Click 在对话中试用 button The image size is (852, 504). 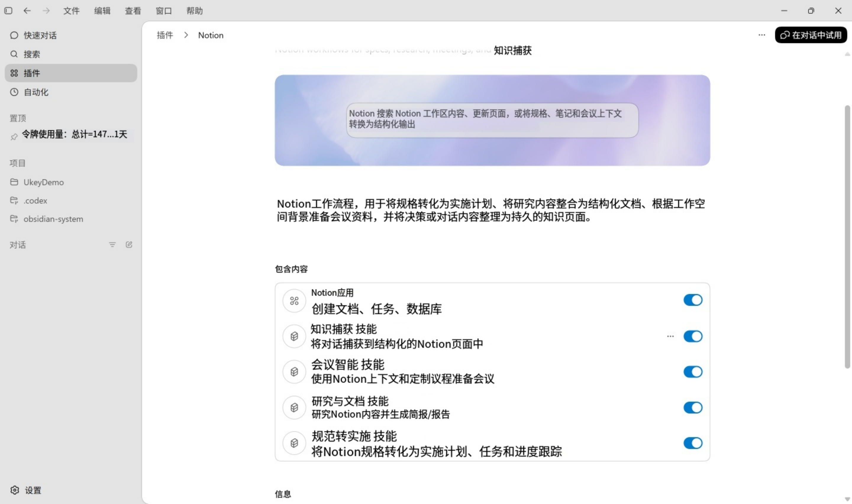811,35
